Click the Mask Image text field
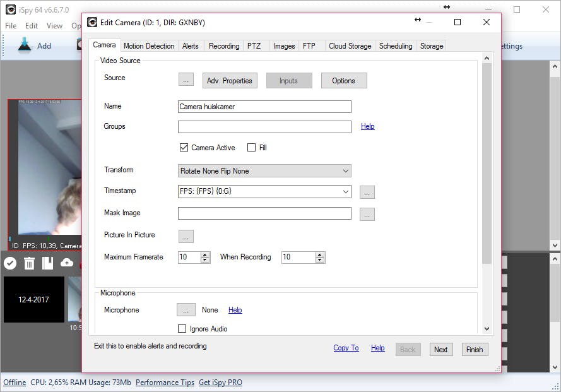 [264, 213]
